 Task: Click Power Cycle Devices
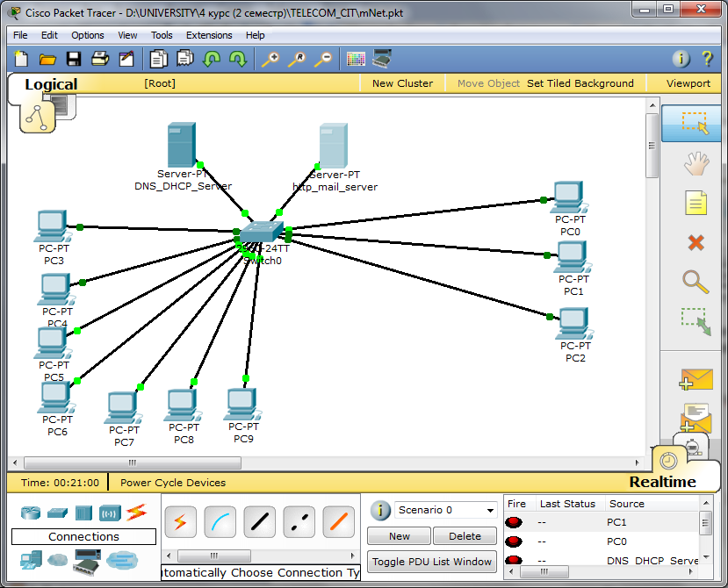click(x=173, y=483)
